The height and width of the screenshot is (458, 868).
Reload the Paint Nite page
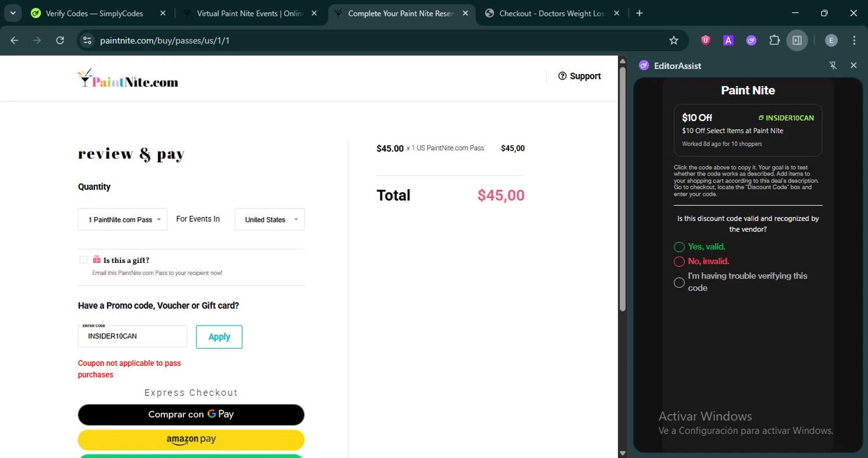click(60, 41)
